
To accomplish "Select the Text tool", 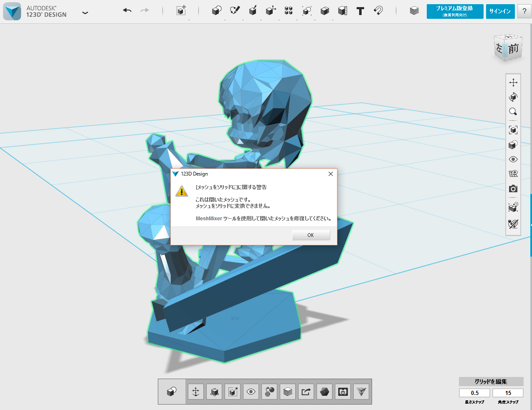I will tap(360, 11).
